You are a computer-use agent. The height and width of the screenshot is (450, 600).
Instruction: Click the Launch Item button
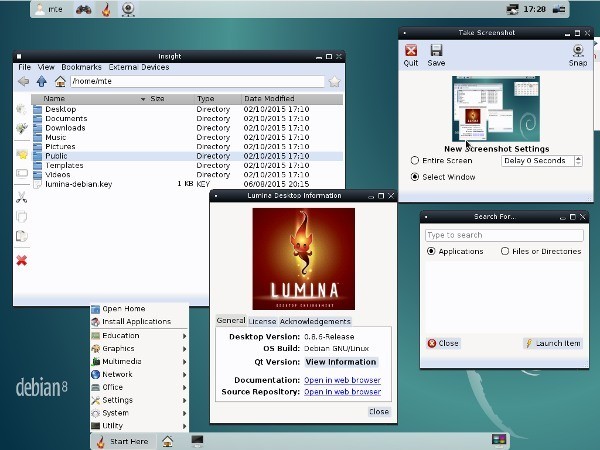553,343
